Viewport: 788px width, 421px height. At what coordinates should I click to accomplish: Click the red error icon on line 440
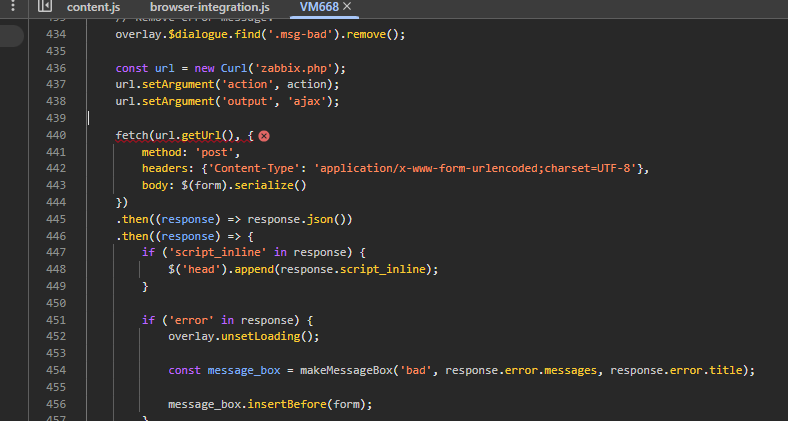pyautogui.click(x=264, y=135)
